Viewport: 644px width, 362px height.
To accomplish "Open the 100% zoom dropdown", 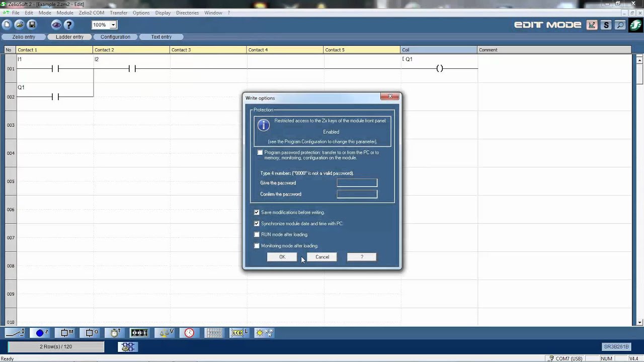I will 113,25.
